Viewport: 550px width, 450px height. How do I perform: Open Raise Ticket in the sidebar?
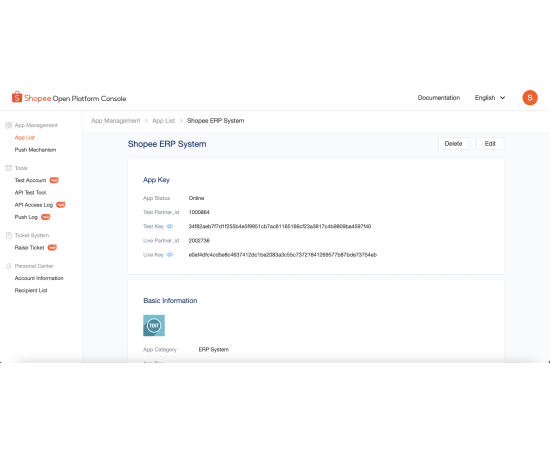coord(29,248)
